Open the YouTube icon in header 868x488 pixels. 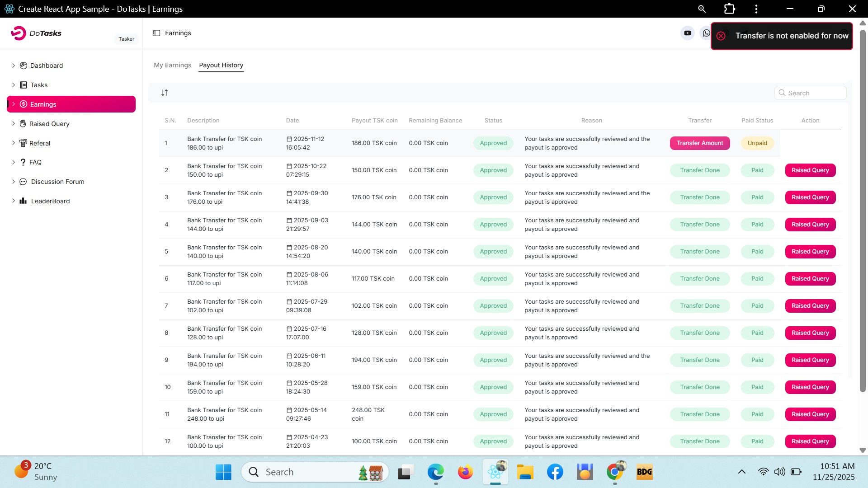tap(687, 33)
